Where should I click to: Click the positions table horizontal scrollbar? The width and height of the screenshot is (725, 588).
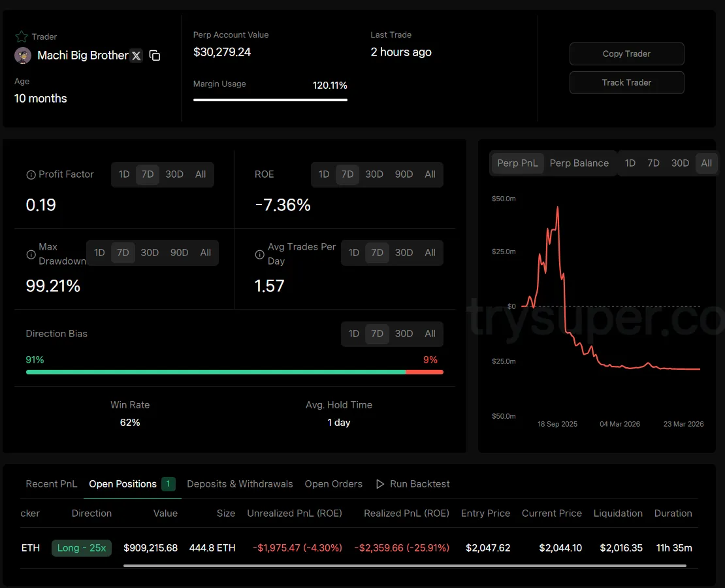pos(404,566)
